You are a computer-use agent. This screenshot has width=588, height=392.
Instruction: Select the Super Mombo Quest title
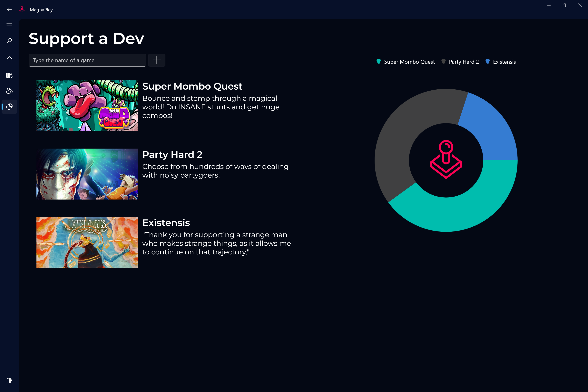192,86
